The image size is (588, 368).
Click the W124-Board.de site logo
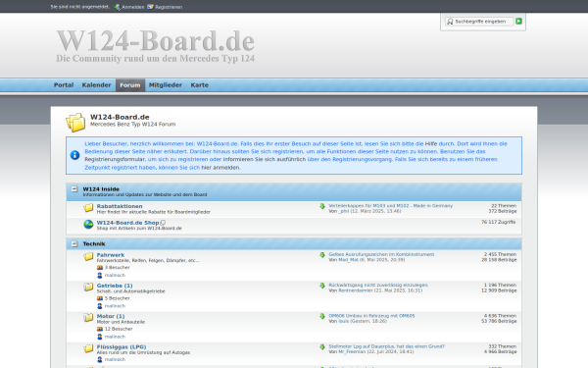pyautogui.click(x=156, y=45)
